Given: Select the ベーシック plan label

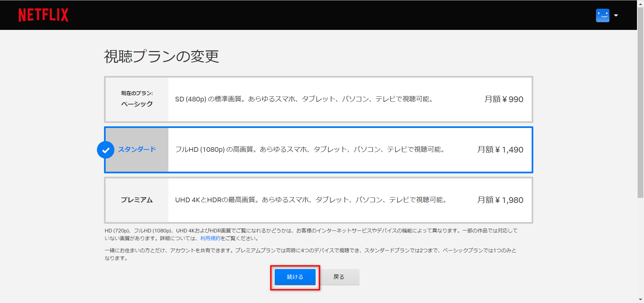Looking at the screenshot, I should click(x=137, y=104).
